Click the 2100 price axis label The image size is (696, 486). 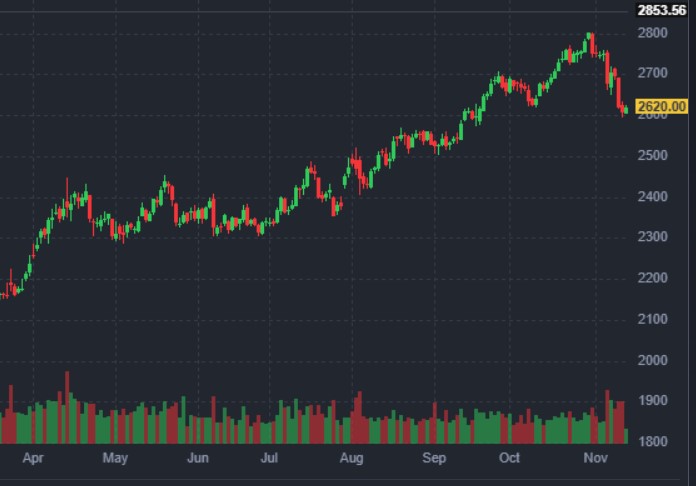[652, 319]
